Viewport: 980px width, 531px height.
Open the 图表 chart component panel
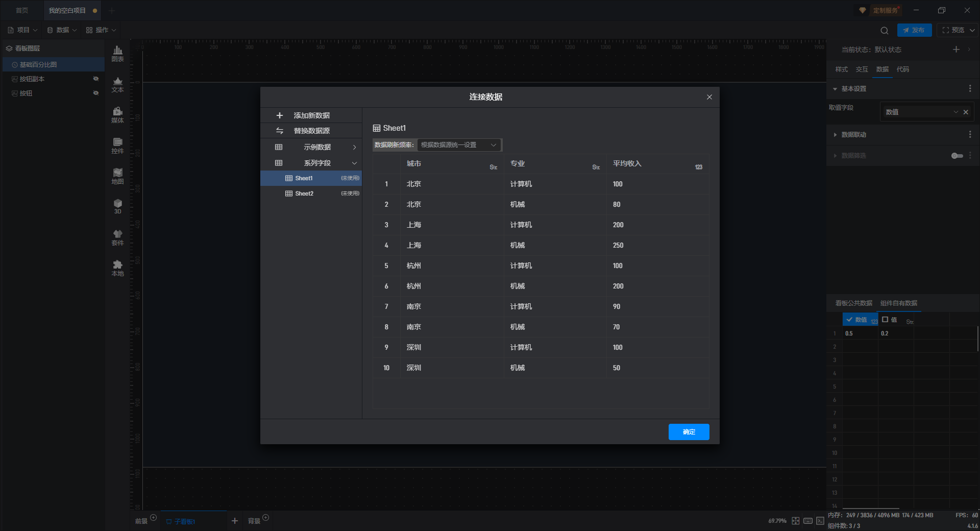pos(117,53)
